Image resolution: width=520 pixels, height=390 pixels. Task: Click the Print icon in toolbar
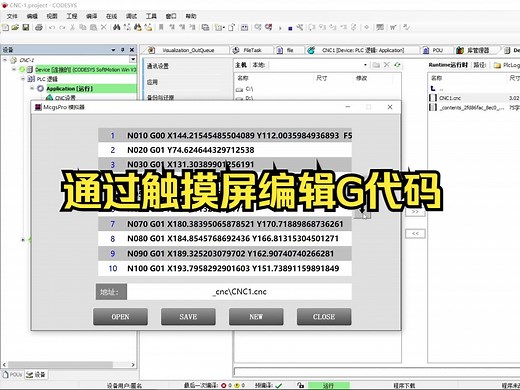pyautogui.click(x=39, y=28)
